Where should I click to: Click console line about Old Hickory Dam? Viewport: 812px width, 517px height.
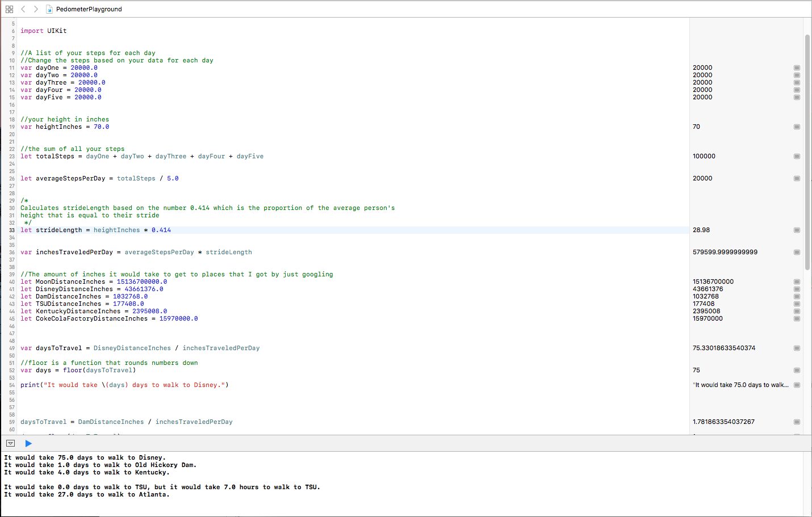[x=100, y=465]
